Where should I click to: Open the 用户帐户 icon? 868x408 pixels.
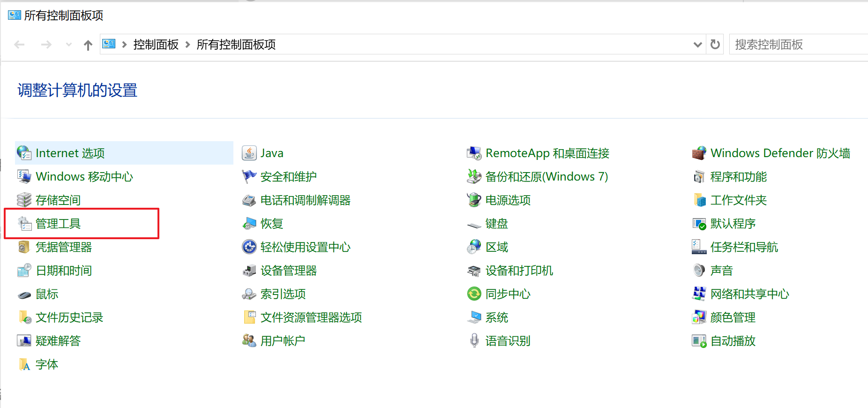(249, 341)
